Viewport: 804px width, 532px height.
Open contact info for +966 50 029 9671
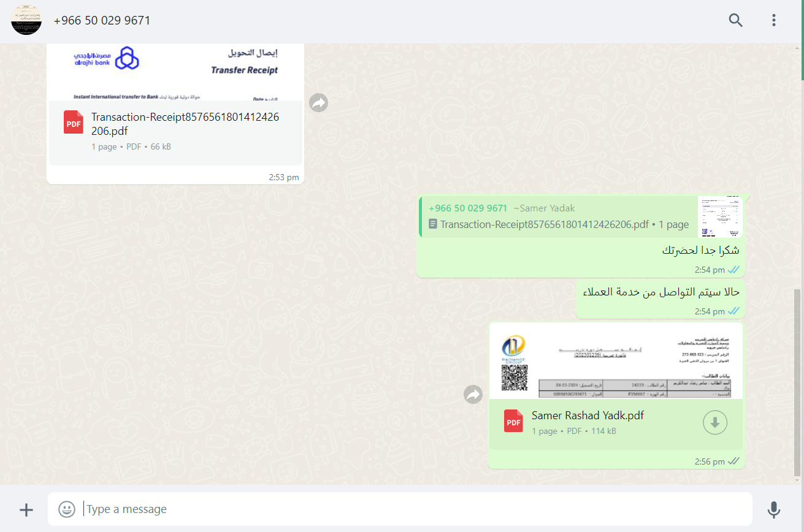[102, 20]
